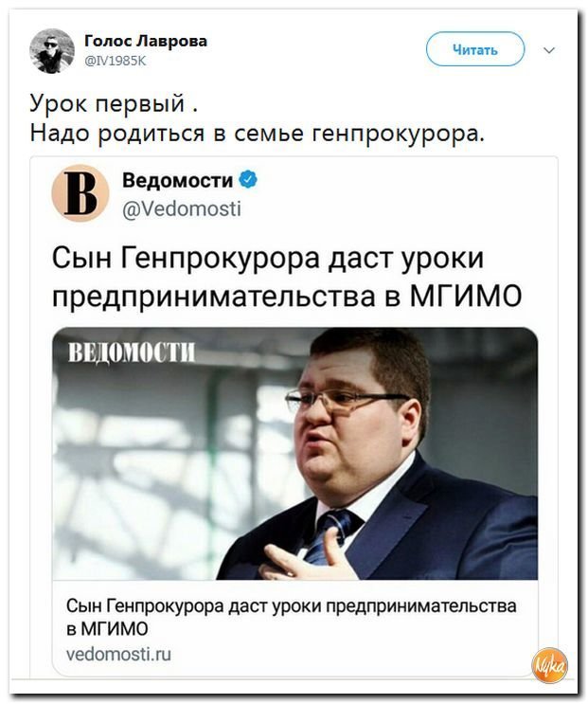Click the Читать follow button

475,49
